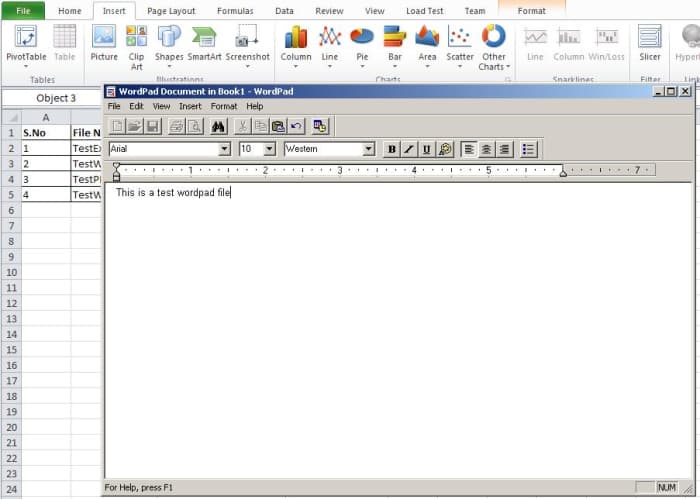Toggle Bold formatting in WordPad
This screenshot has width=700, height=499.
pyautogui.click(x=392, y=149)
